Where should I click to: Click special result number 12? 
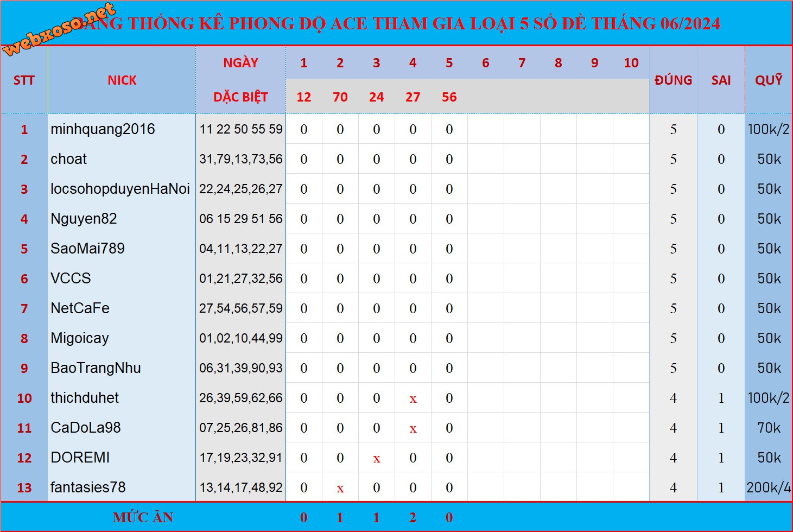click(304, 97)
